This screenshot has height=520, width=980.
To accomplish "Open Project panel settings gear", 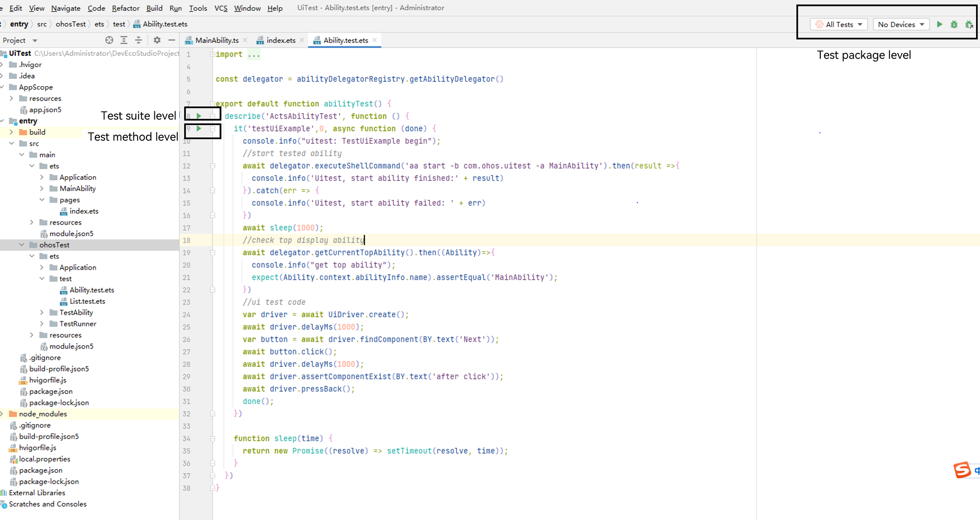I will 156,40.
